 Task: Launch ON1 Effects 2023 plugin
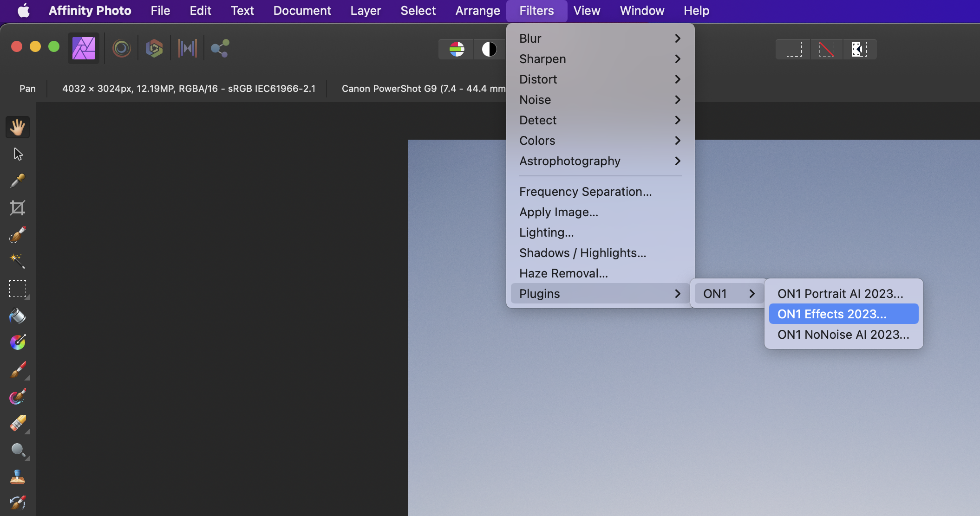(844, 314)
